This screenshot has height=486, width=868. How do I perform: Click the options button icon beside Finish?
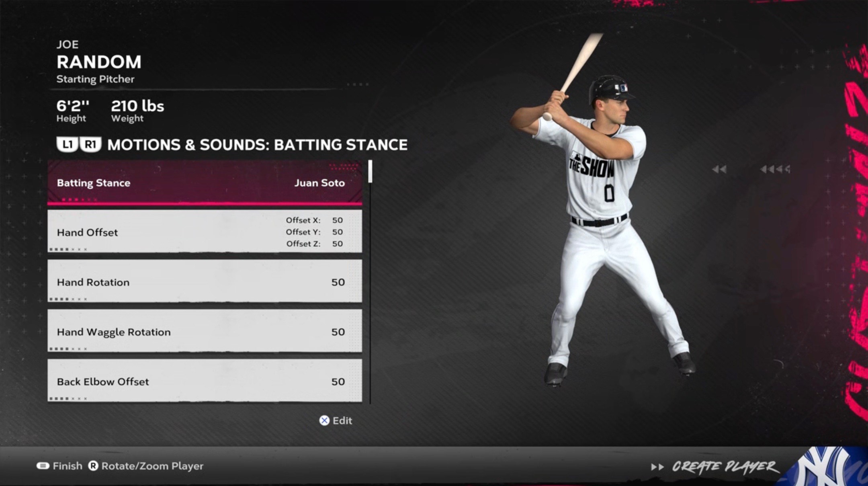pyautogui.click(x=43, y=466)
